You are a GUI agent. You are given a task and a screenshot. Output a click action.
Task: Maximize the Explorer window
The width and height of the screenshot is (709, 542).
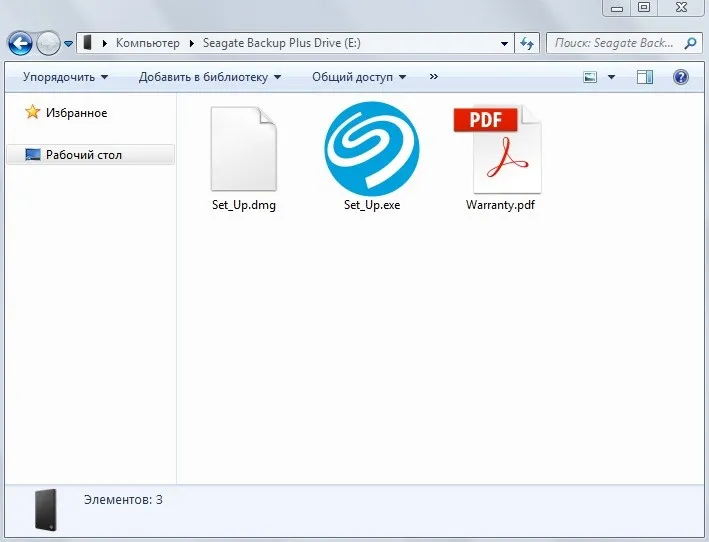(644, 8)
